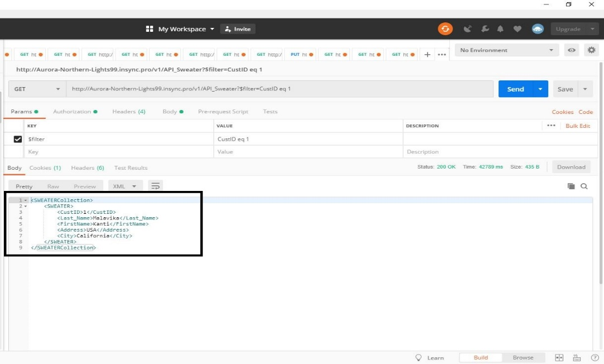Image resolution: width=604 pixels, height=364 pixels.
Task: Open settings wrench icon in header
Action: [485, 29]
